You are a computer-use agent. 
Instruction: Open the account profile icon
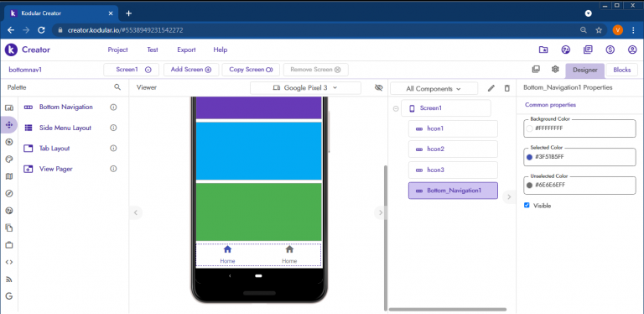632,50
